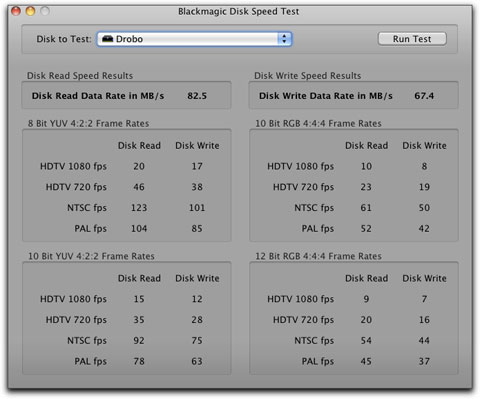Click 8 Bit YUV NTSC read value 123
The image size is (480, 399).
pyautogui.click(x=139, y=208)
